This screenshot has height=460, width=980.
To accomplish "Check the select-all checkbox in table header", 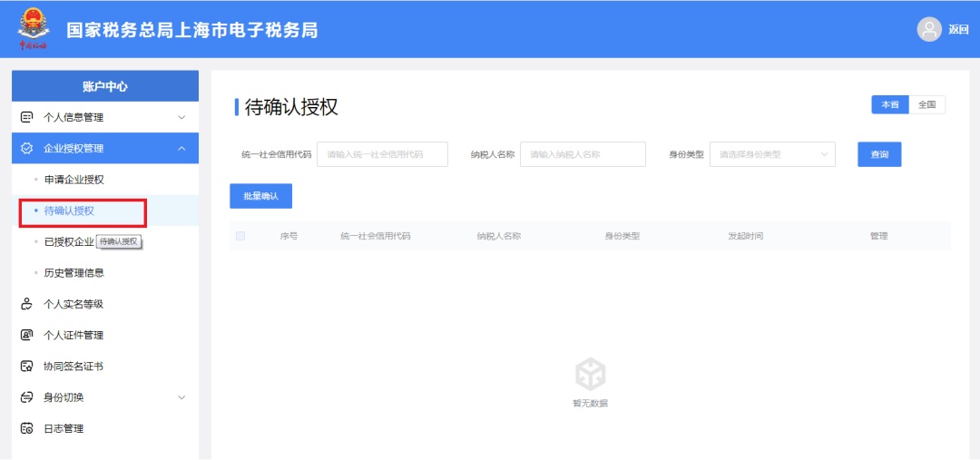I will click(240, 236).
